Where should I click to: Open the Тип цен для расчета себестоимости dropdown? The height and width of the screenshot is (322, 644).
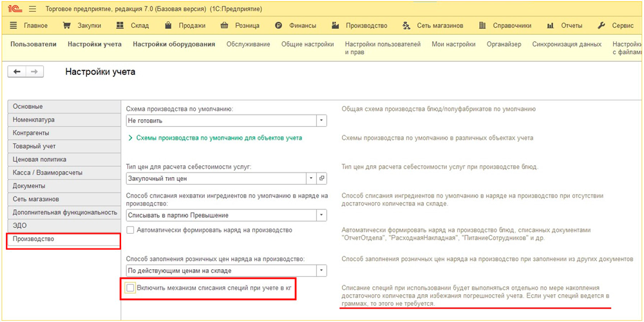tap(312, 178)
